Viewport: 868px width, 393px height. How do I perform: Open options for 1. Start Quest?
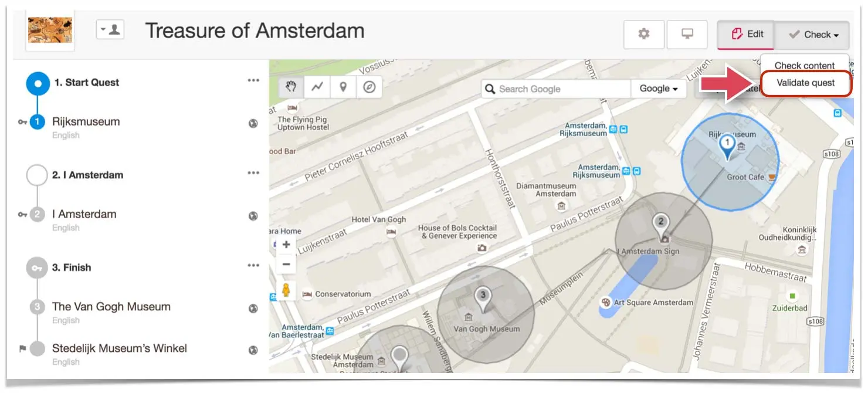(x=253, y=81)
